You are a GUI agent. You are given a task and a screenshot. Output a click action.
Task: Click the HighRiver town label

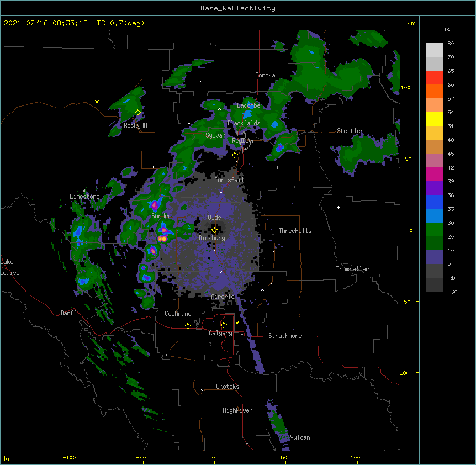point(237,410)
